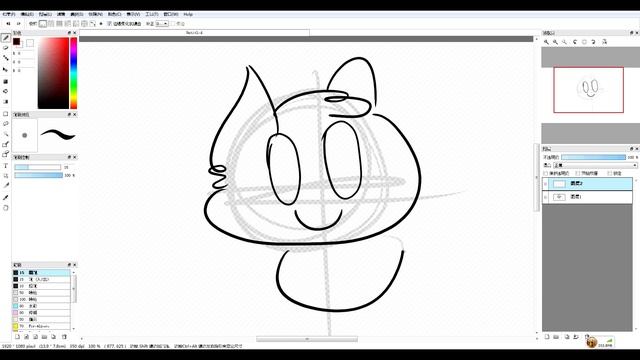Enable parallel snap guide

click(51, 24)
